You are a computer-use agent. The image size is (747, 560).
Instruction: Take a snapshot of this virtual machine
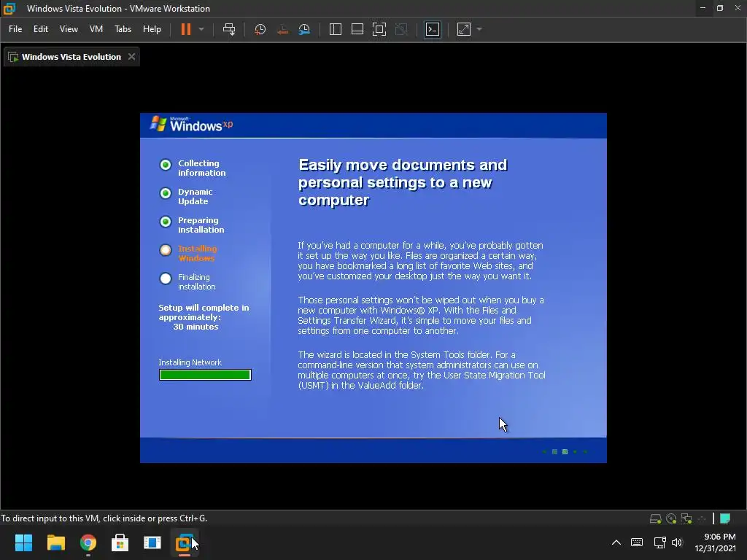pyautogui.click(x=260, y=29)
